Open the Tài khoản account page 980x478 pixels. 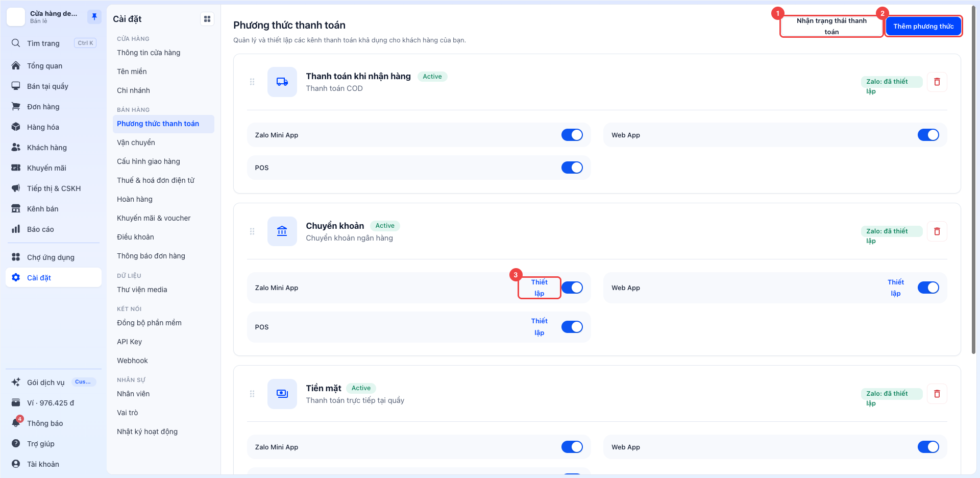[54, 464]
